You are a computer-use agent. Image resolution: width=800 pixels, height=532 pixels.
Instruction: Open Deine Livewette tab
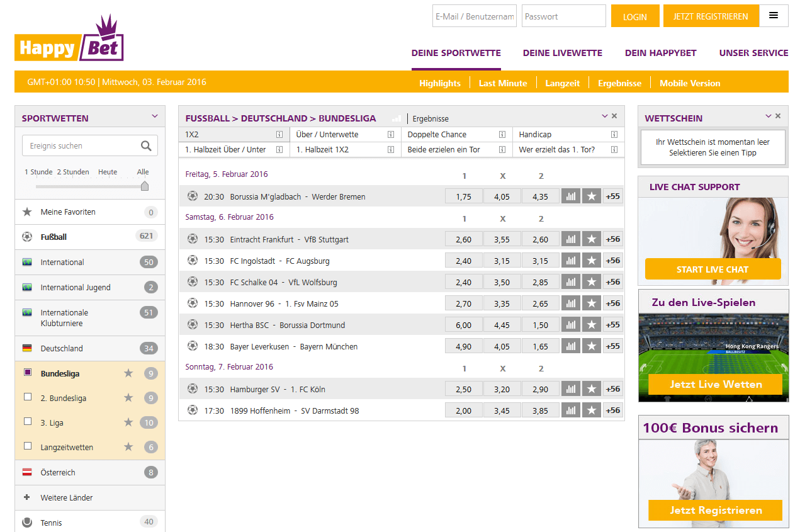pos(563,53)
